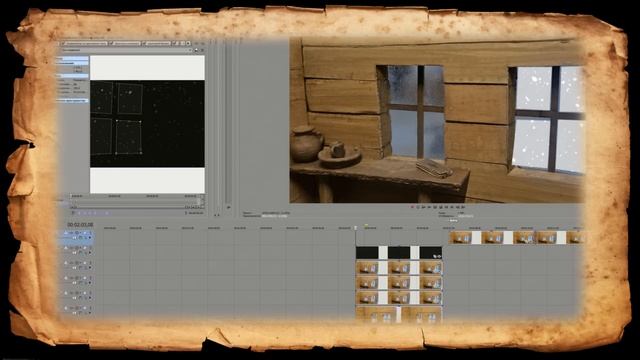Image resolution: width=640 pixels, height=360 pixels.
Task: Select the top-right mask rectangle in workspace
Action: (130, 98)
